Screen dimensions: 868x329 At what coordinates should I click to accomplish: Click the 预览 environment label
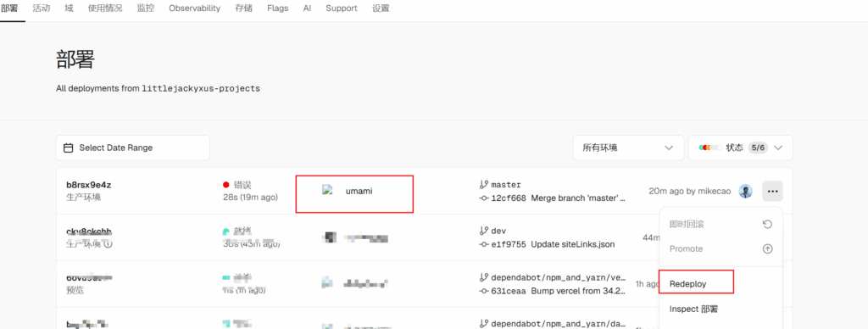pyautogui.click(x=75, y=290)
